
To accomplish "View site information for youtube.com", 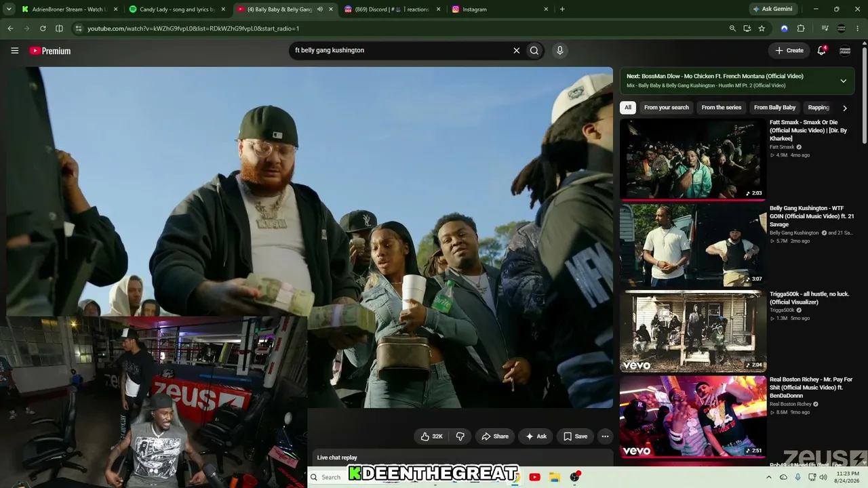I will coord(78,28).
